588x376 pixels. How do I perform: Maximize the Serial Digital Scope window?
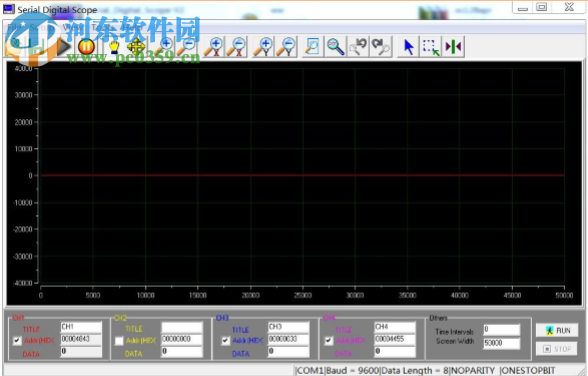click(x=542, y=7)
